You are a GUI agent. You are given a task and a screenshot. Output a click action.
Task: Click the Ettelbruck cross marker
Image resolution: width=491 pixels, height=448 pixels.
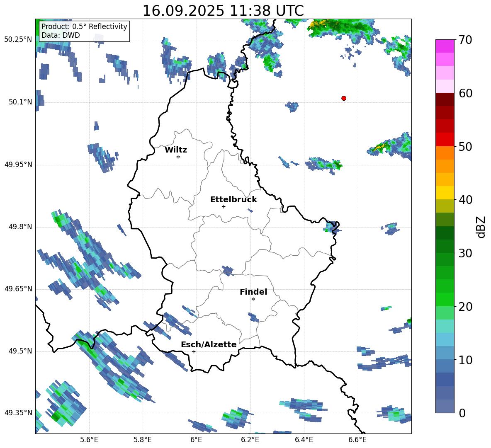click(x=224, y=206)
